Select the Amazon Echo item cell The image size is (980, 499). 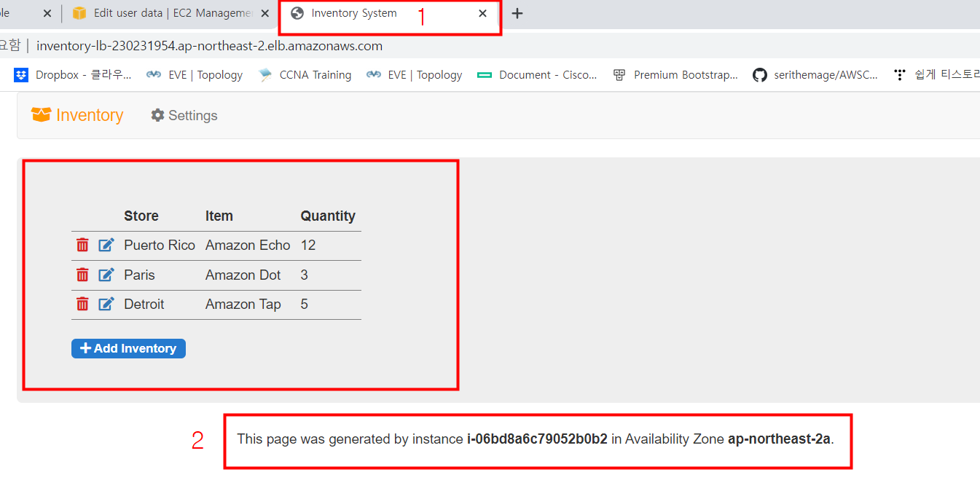pos(248,245)
